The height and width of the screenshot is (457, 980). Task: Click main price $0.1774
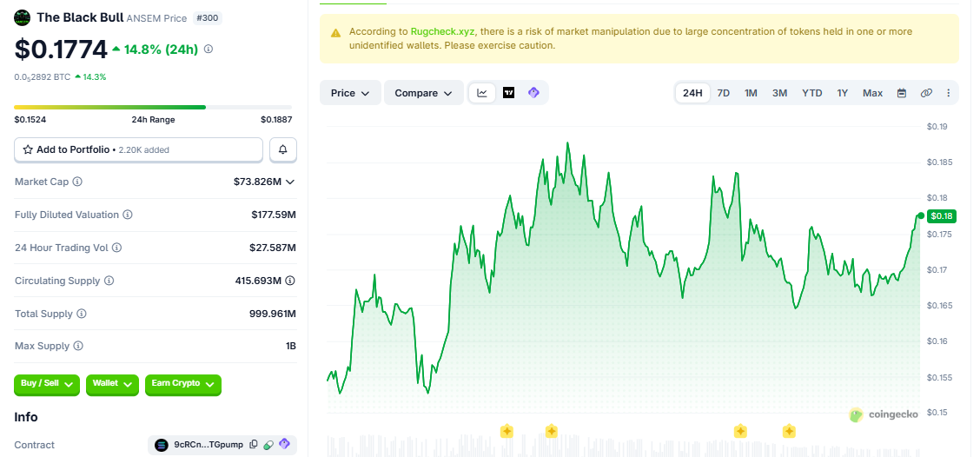pos(60,50)
